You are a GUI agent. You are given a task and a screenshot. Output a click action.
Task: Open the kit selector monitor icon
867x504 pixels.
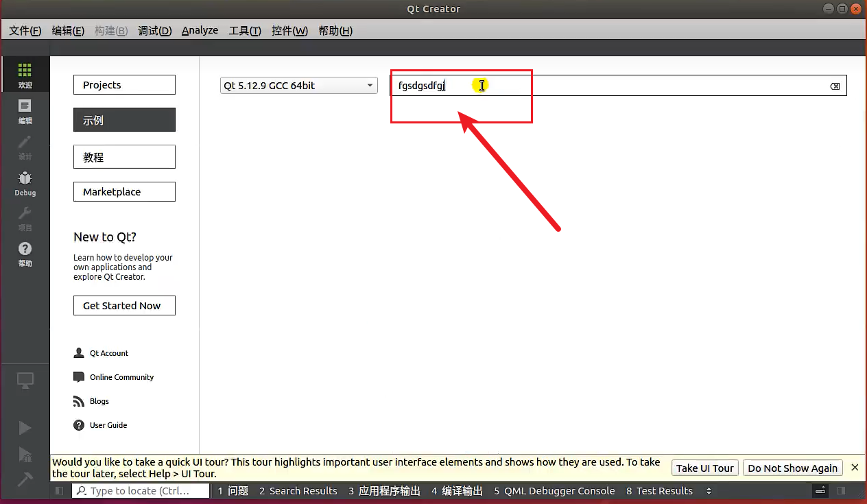25,381
